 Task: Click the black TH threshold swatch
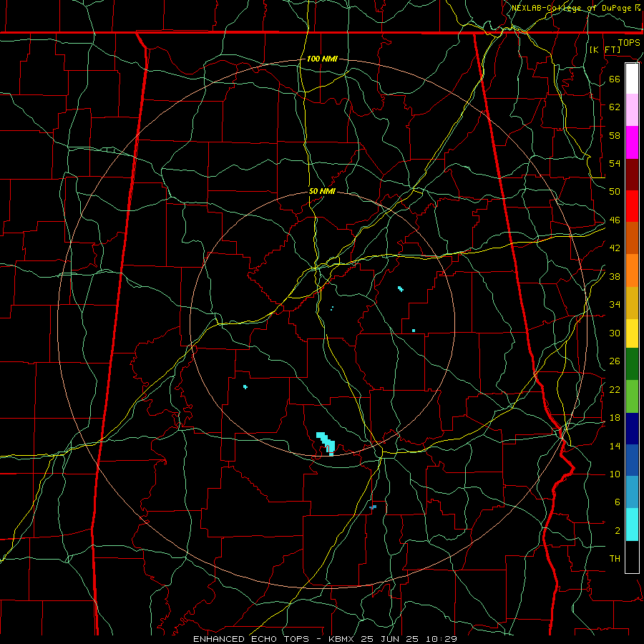(x=632, y=557)
